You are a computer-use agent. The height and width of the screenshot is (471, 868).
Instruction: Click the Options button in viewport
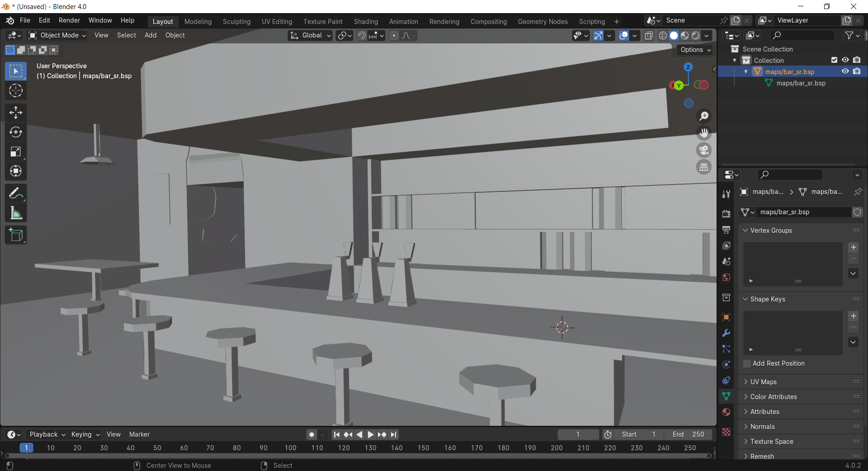tap(695, 50)
